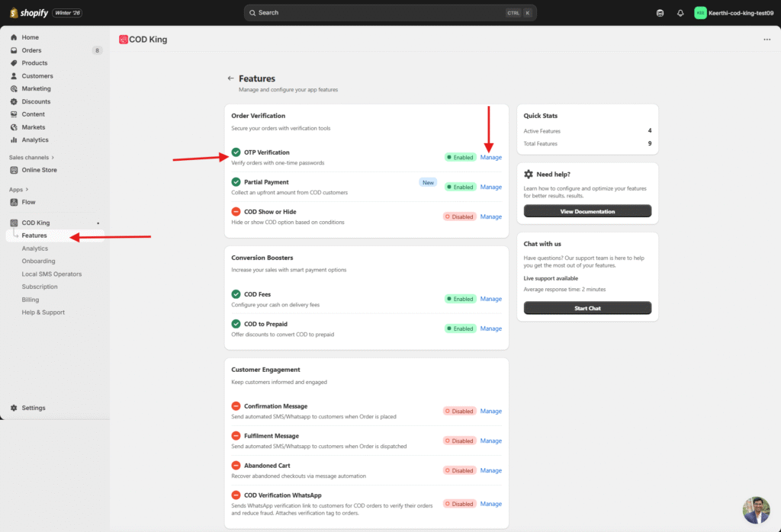Expand the Sales channels section
This screenshot has height=532, width=781.
32,158
